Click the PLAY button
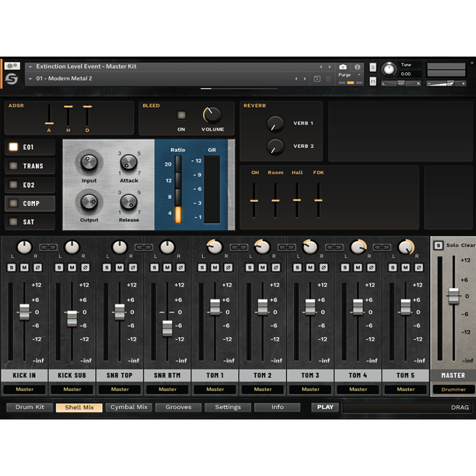Screen dimensions: 476x476 click(x=325, y=407)
